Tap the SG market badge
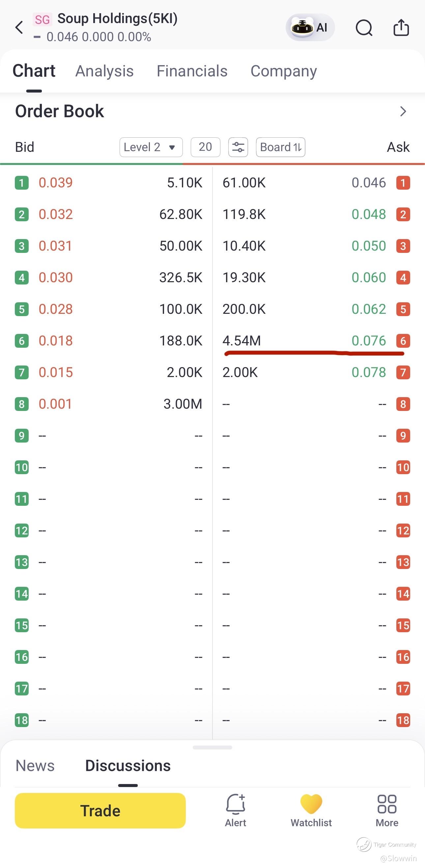Image resolution: width=425 pixels, height=868 pixels. click(42, 19)
